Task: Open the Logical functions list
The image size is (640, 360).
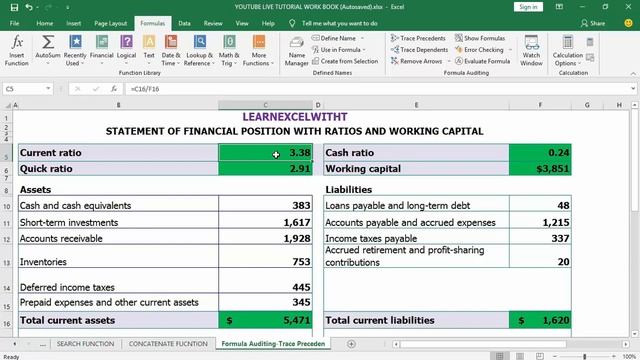Action: coord(126,51)
